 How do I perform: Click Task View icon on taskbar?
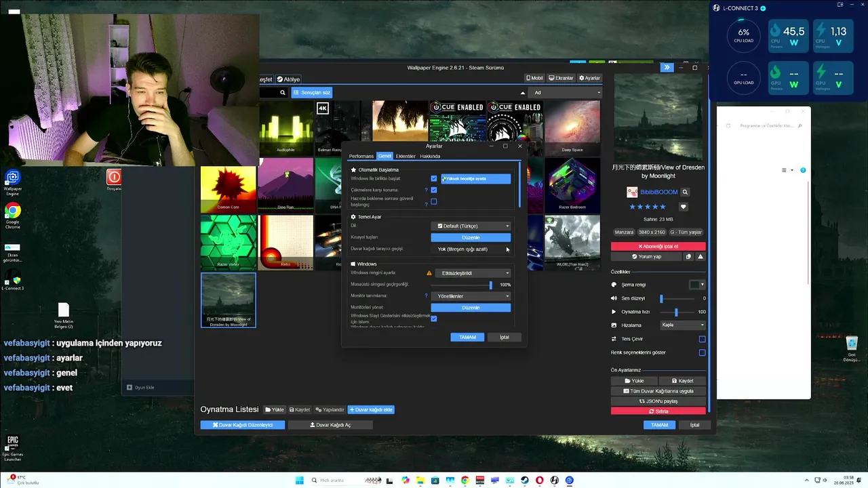click(x=391, y=481)
